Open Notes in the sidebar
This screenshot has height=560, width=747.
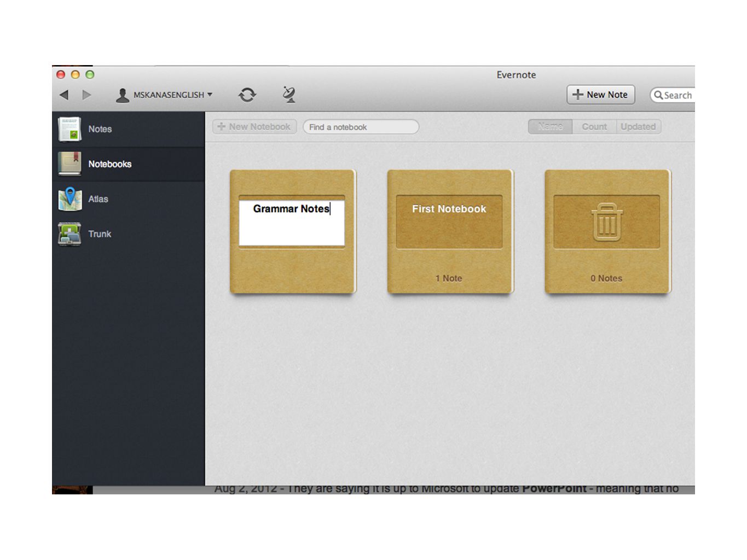click(129, 129)
